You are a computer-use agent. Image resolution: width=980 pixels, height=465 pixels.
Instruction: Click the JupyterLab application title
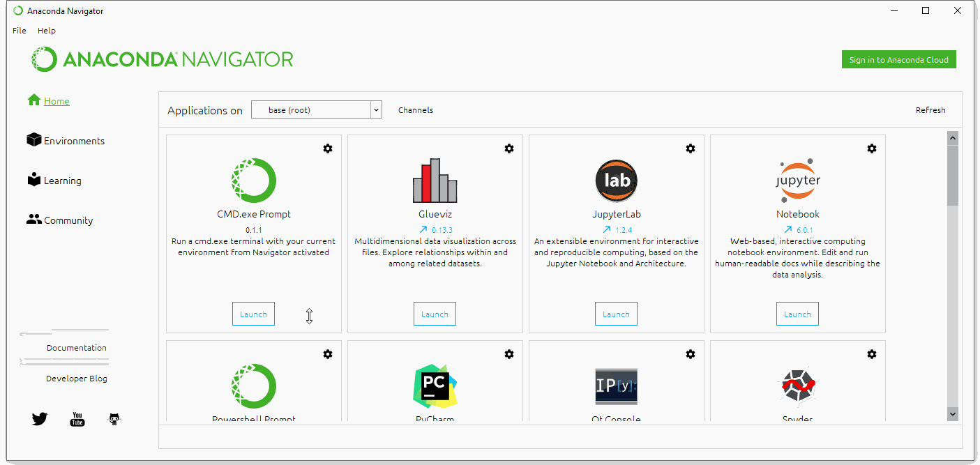click(x=617, y=214)
